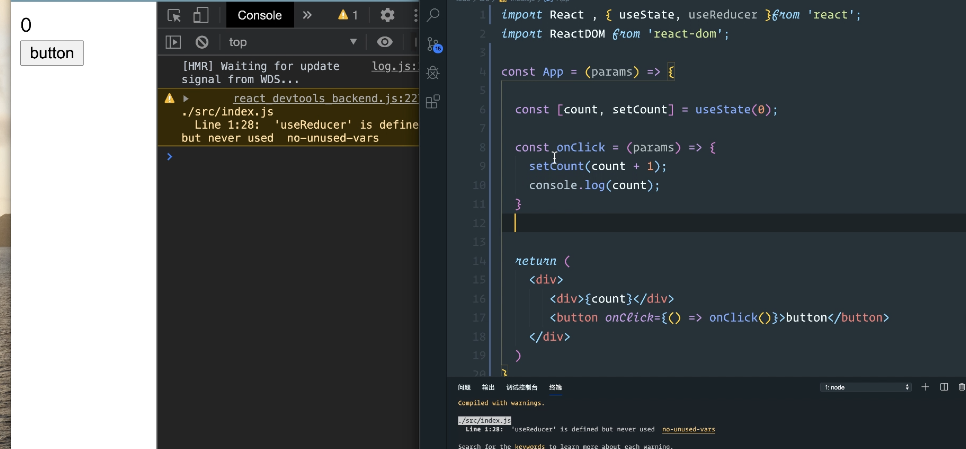
Task: Place cursor on empty editor line 12
Action: (733, 223)
